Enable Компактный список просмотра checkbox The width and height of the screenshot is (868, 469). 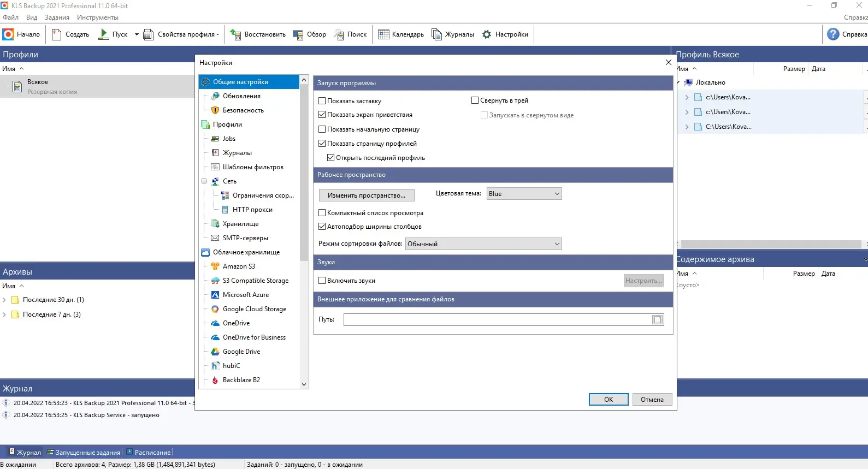pos(322,213)
